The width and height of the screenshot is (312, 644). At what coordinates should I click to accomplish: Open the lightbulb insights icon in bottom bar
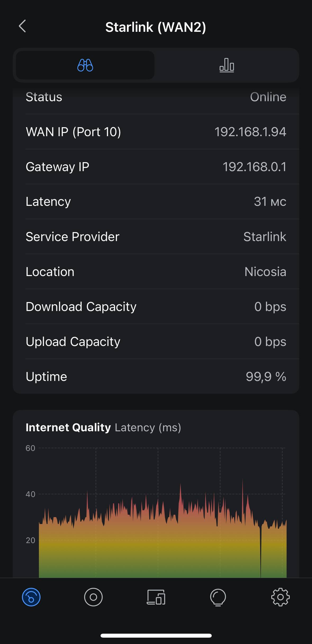pyautogui.click(x=218, y=597)
